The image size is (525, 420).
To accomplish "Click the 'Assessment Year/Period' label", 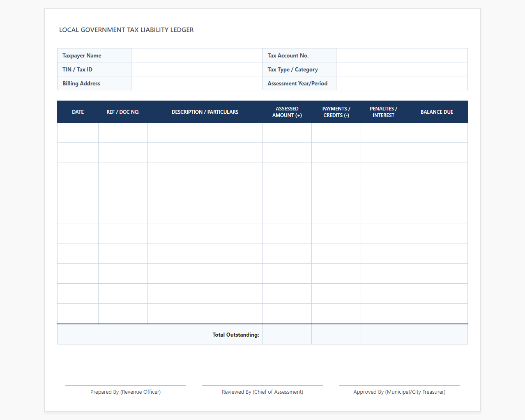I will click(x=297, y=83).
